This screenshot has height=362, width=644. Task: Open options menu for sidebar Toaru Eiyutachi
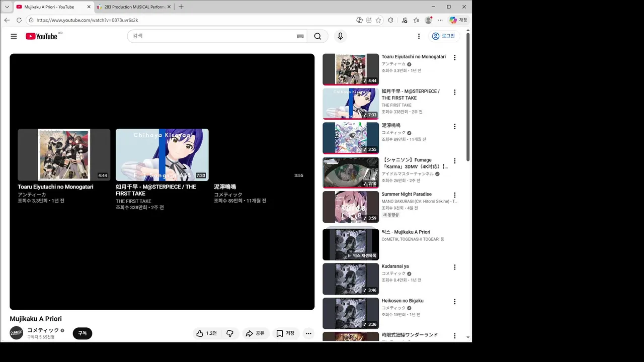455,58
